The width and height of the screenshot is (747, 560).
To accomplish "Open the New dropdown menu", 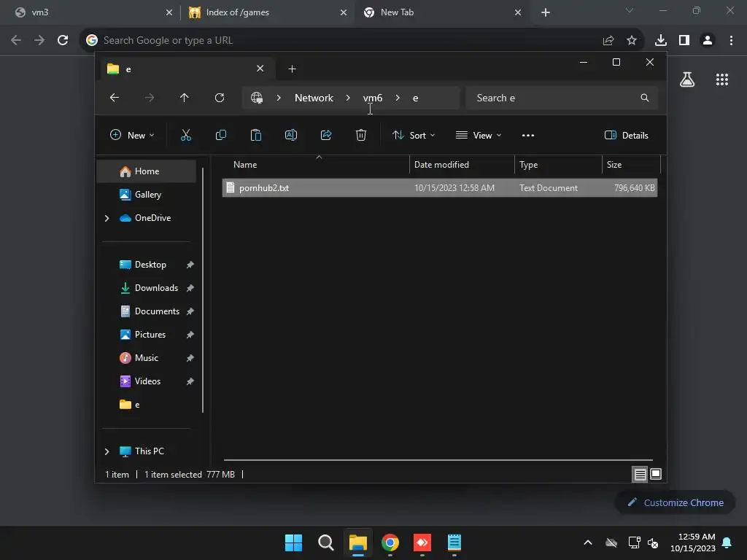I will click(132, 135).
